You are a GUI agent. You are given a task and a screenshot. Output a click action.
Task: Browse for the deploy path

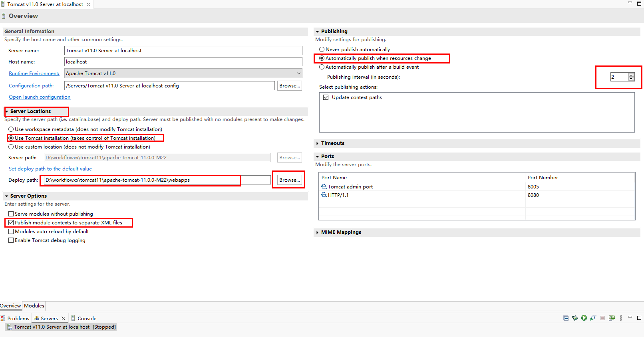click(290, 180)
